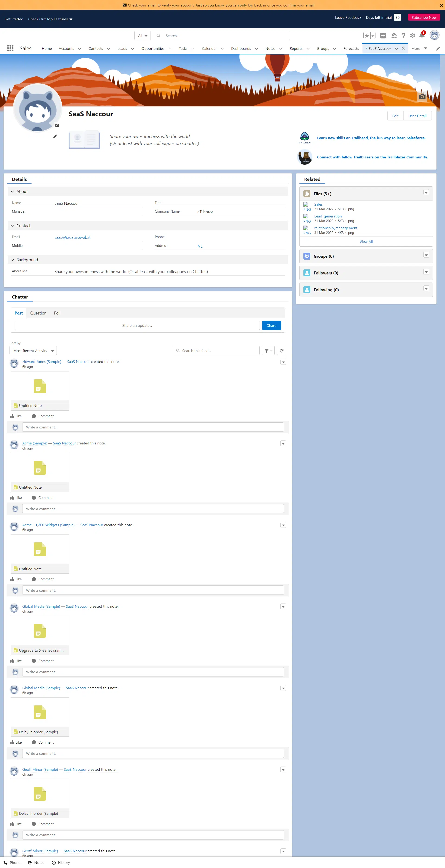Click the Global Actions plus icon

(383, 35)
